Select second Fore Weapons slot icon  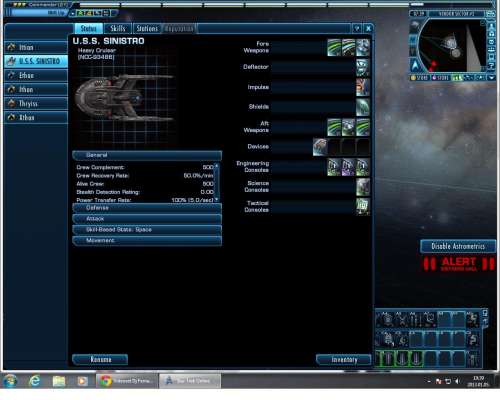349,47
